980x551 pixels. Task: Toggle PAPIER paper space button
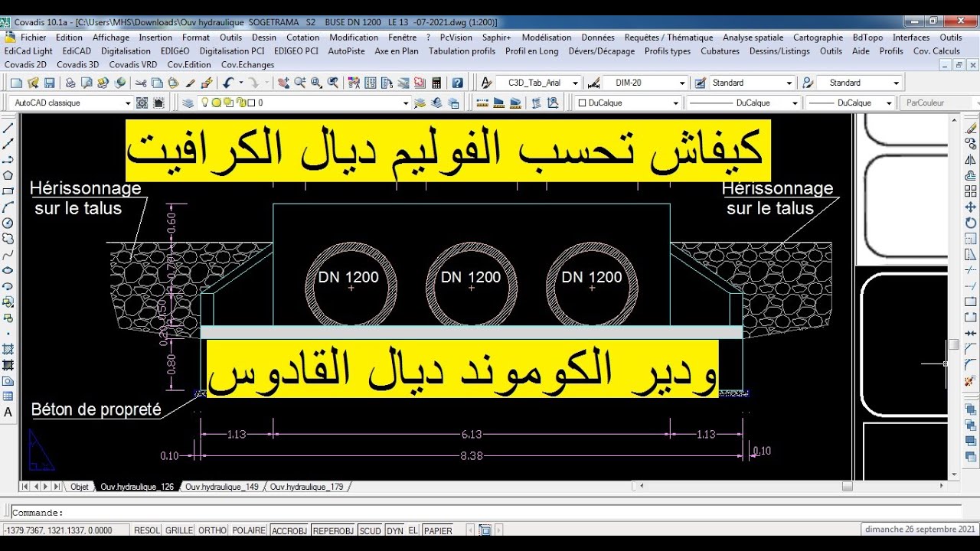(438, 530)
